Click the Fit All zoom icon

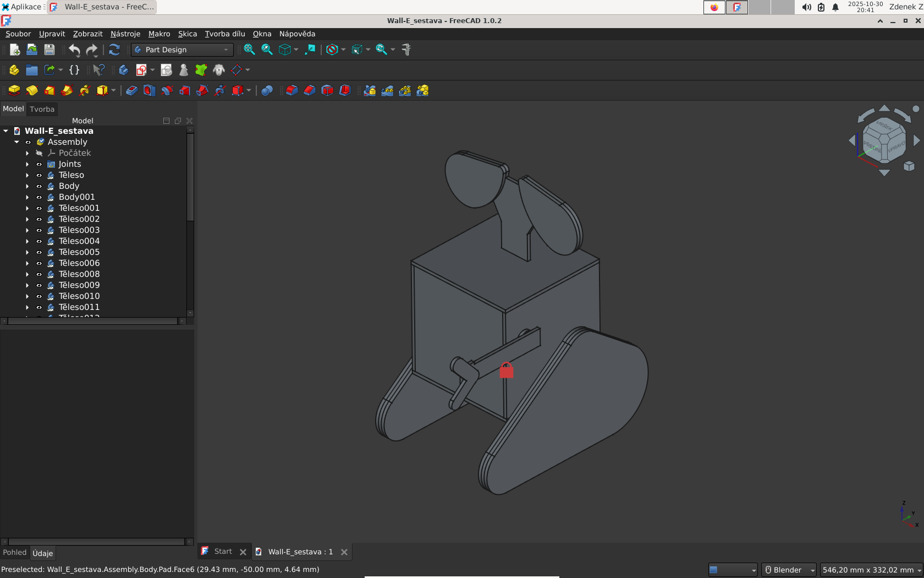point(249,50)
